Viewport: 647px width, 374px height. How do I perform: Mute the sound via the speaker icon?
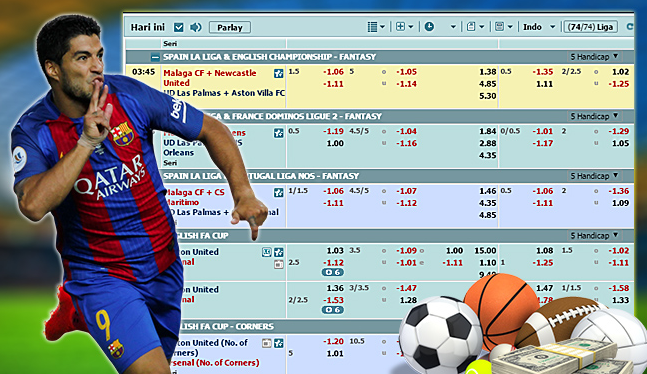point(196,27)
